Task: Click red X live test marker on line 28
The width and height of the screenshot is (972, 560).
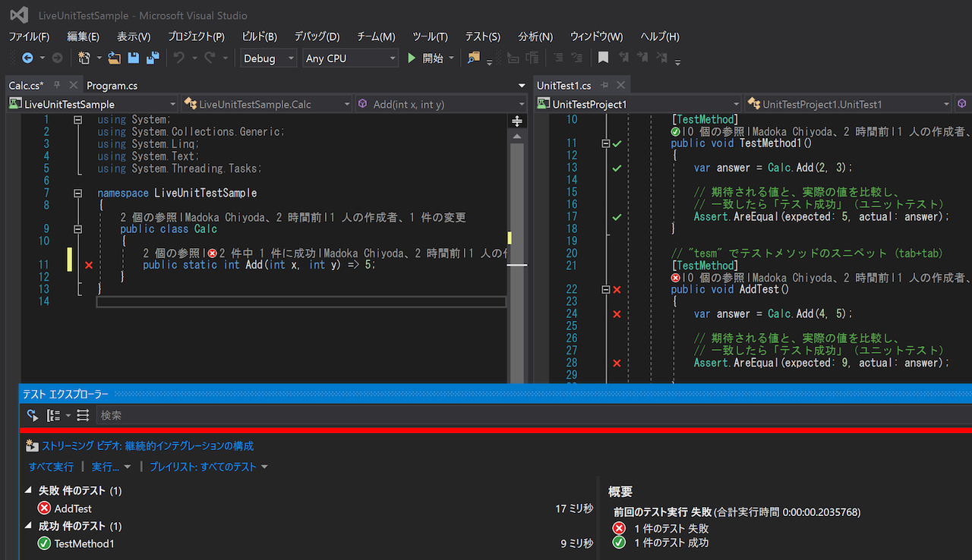Action: click(617, 363)
